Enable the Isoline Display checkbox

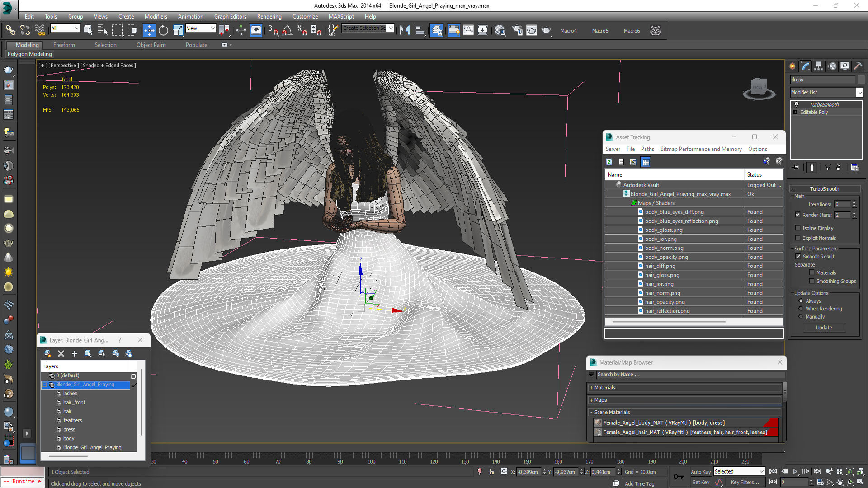[x=797, y=228]
